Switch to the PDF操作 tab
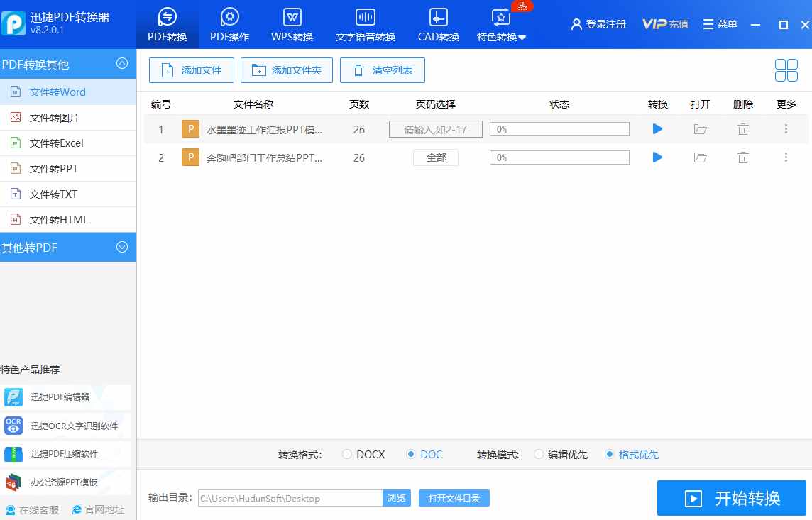This screenshot has height=520, width=812. click(x=229, y=21)
